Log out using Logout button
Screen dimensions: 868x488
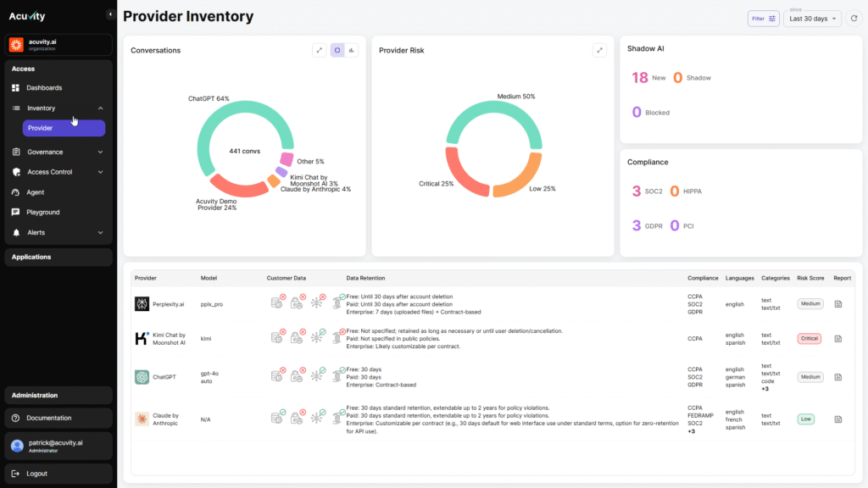58,474
